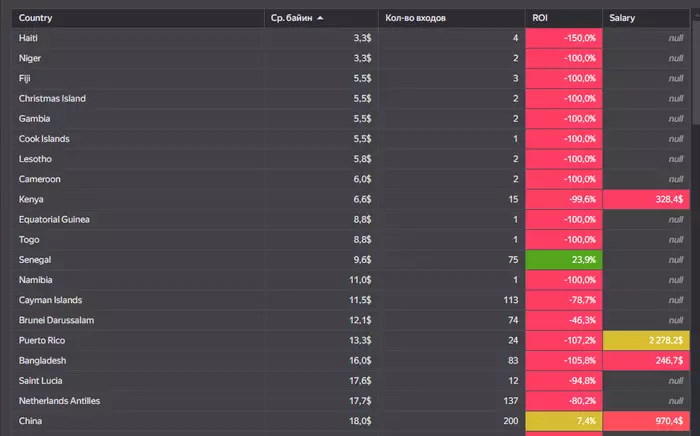700x436 pixels.
Task: Select the green Senegal ROI cell 23,9%
Action: click(x=564, y=260)
